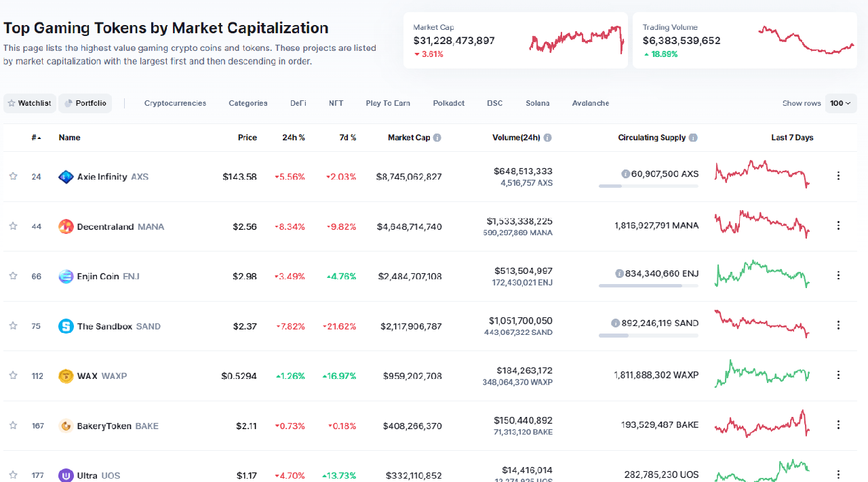Favorite BakeryToken using its star icon
This screenshot has width=868, height=482.
12,425
